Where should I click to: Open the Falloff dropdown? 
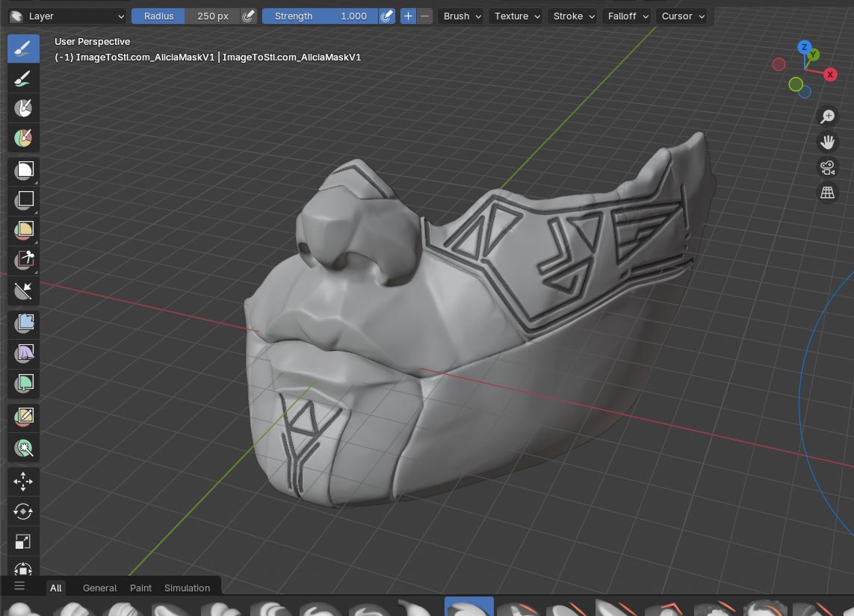(627, 16)
